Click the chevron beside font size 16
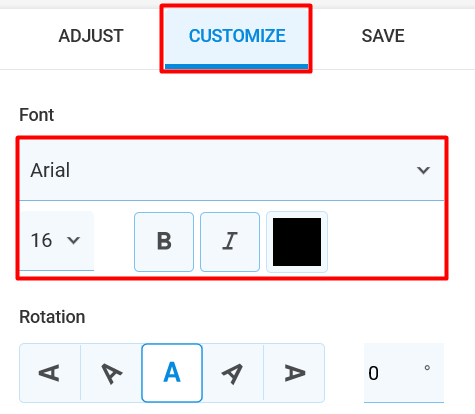Viewport: 475px width, 414px height. pos(73,240)
